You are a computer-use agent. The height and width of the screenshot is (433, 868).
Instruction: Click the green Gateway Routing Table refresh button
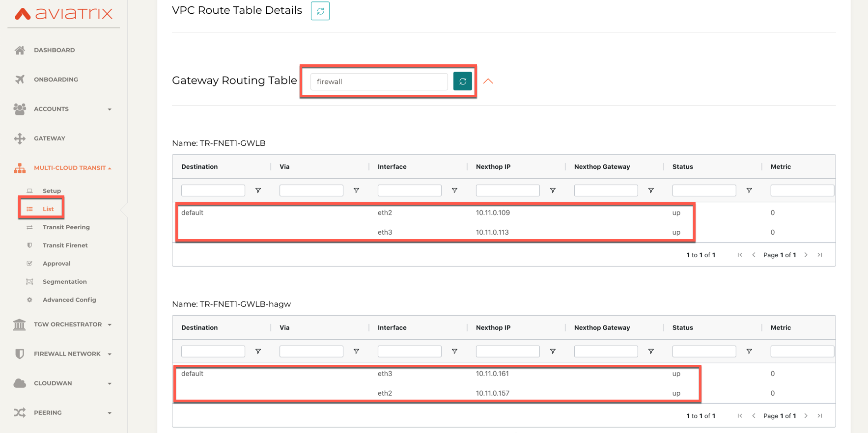tap(462, 81)
